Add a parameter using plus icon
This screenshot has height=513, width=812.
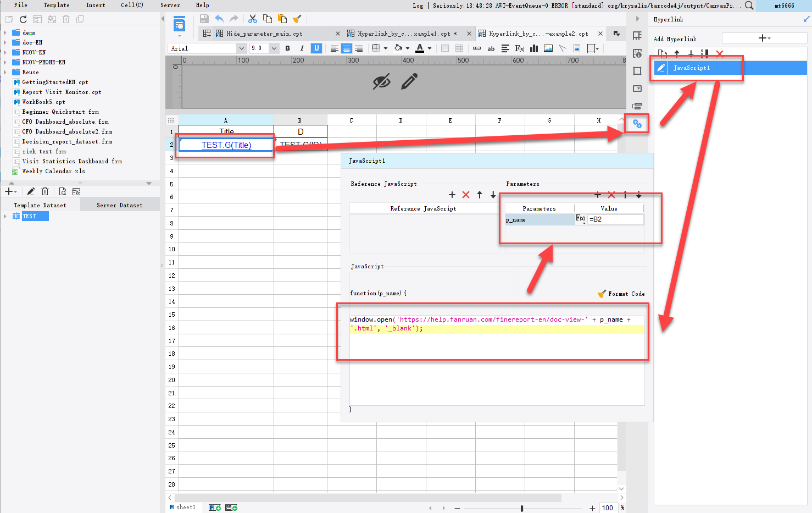pos(598,195)
